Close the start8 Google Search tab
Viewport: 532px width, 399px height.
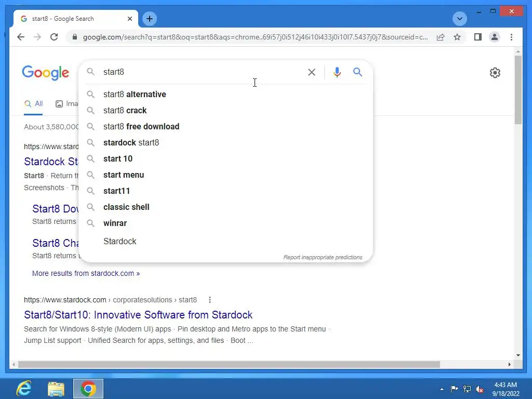129,19
